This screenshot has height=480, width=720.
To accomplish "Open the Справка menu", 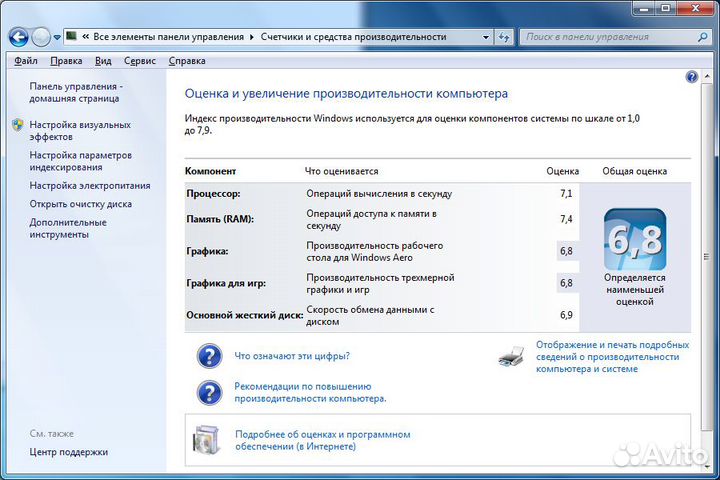I will tap(187, 61).
